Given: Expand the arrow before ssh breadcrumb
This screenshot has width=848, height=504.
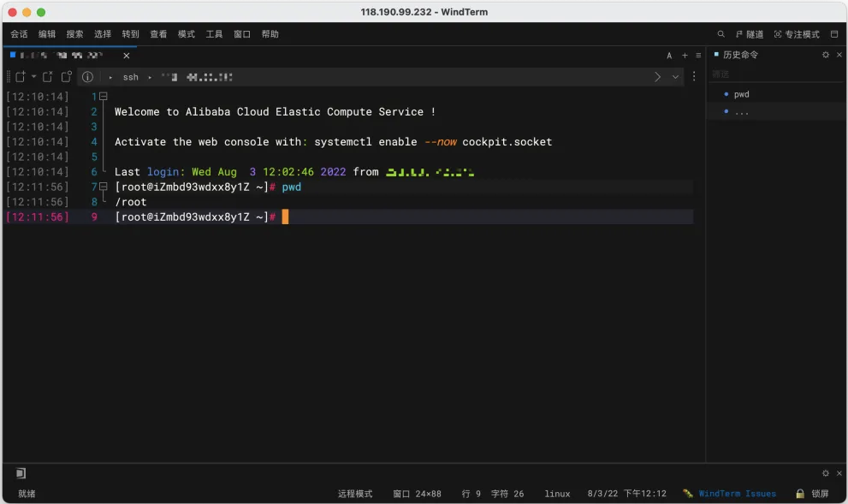Looking at the screenshot, I should coord(110,77).
